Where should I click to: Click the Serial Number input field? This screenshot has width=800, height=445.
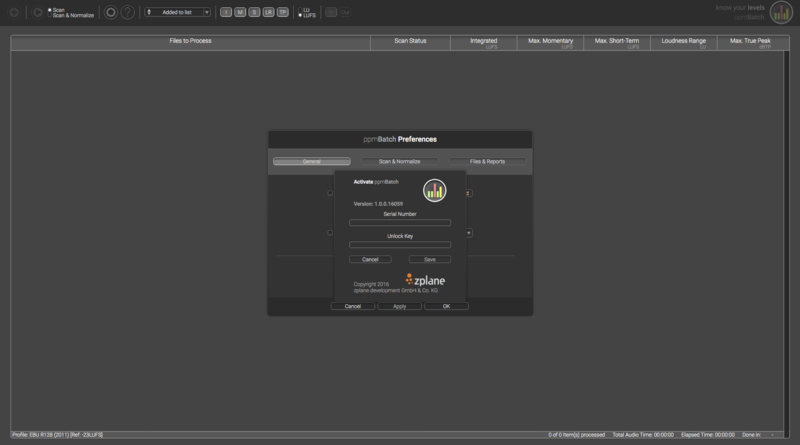(x=400, y=222)
